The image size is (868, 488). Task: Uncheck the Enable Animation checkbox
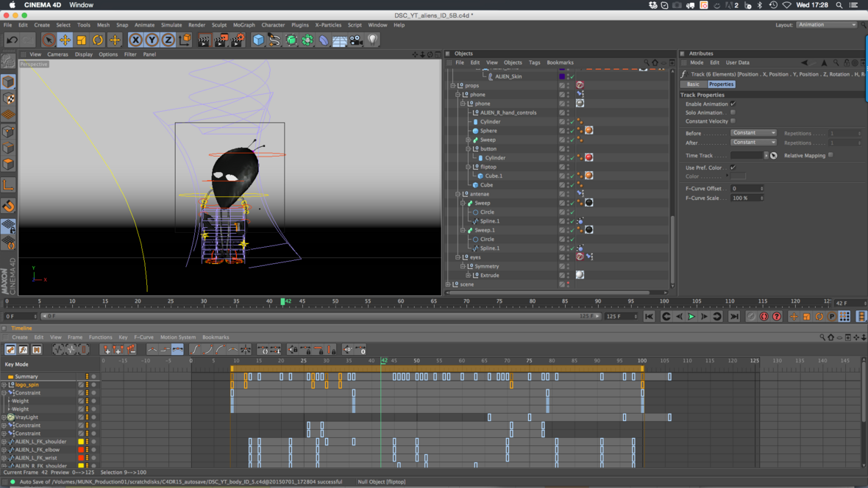click(x=733, y=104)
